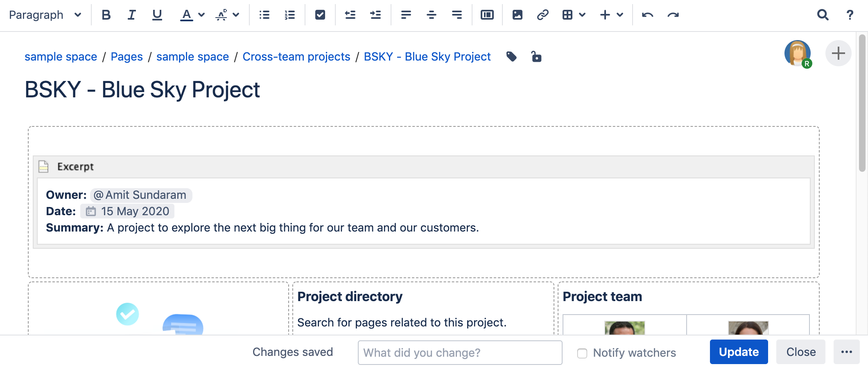Enable the Notify watchers checkbox

pos(582,353)
